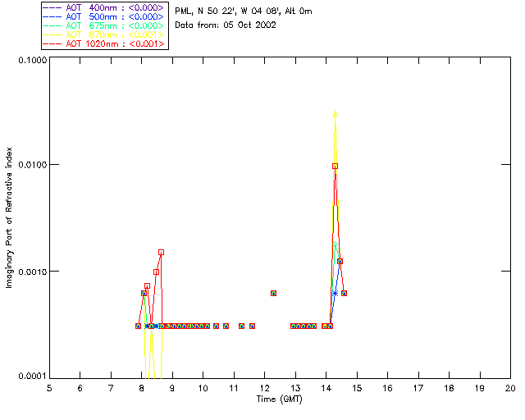Click the baseline data marker near time 10.75
This screenshot has width=525, height=420.
[x=226, y=326]
